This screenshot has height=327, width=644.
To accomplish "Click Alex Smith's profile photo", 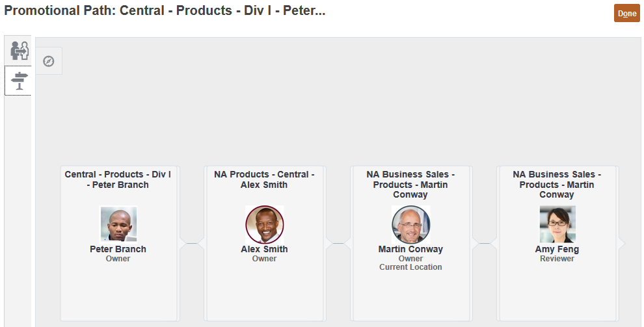I will [265, 224].
